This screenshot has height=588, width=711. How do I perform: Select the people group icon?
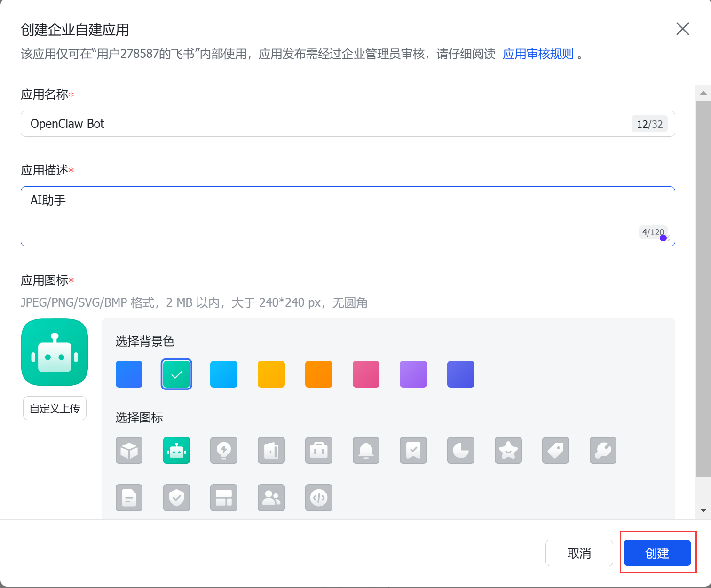pyautogui.click(x=271, y=498)
